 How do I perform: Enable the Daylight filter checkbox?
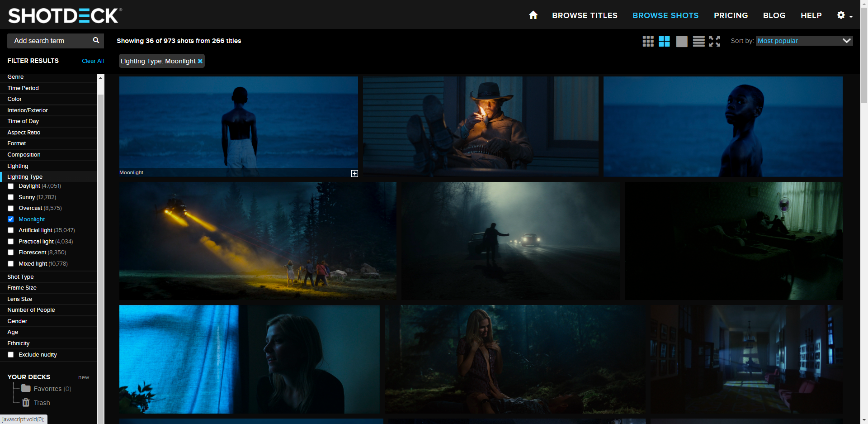pos(10,186)
